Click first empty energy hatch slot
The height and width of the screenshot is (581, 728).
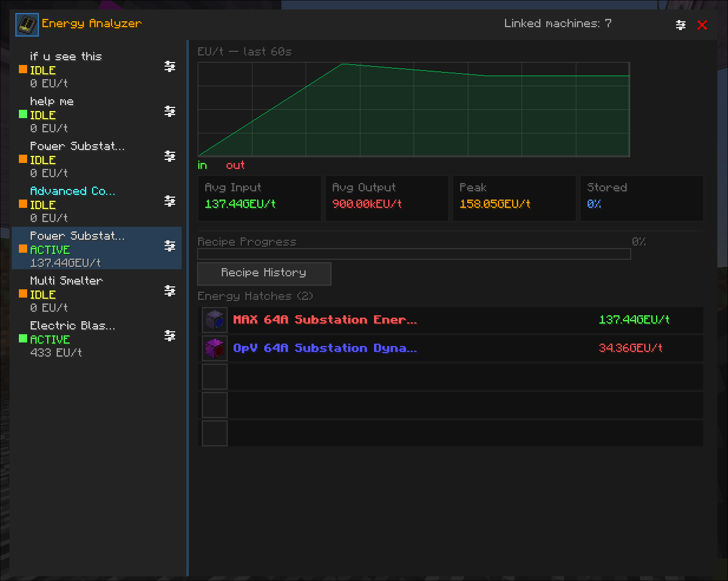tap(215, 377)
